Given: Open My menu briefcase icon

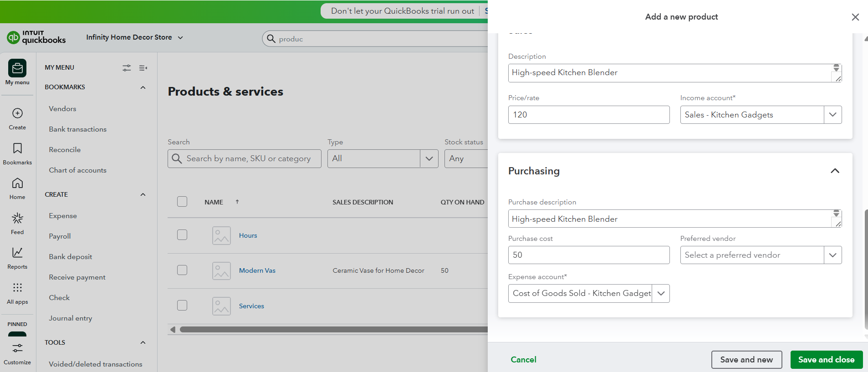Looking at the screenshot, I should tap(17, 68).
